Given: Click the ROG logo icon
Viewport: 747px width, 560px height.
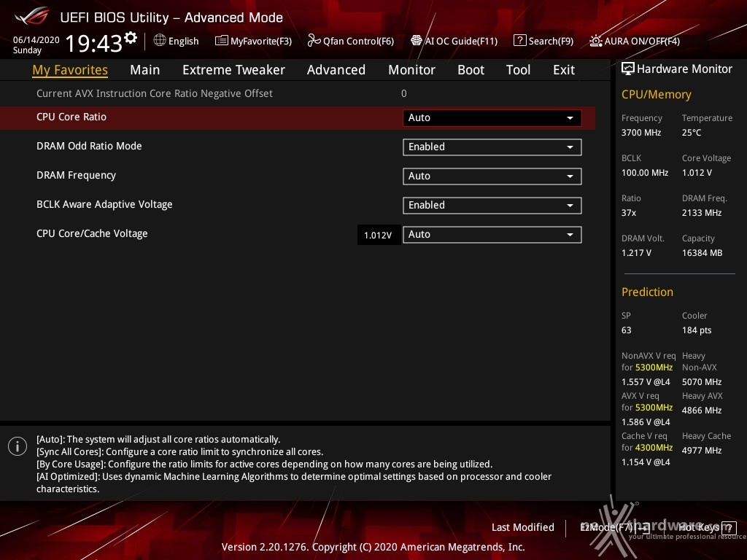Looking at the screenshot, I should 31,17.
